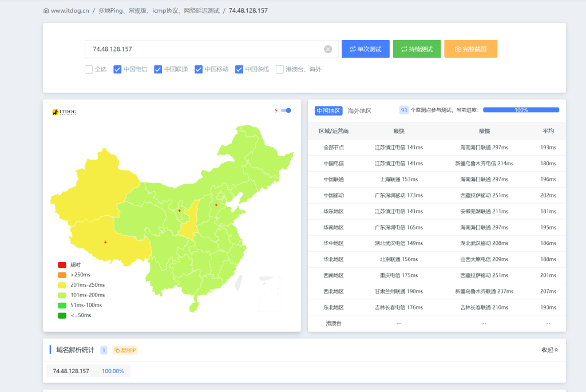This screenshot has height=392, width=586.
Task: Click the 最慢 column header
Action: click(484, 131)
